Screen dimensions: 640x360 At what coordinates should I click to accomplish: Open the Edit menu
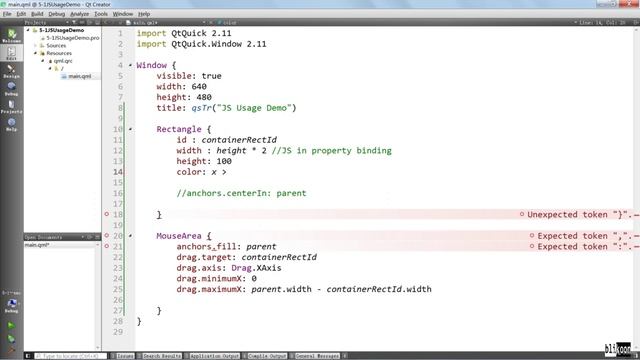pyautogui.click(x=21, y=14)
